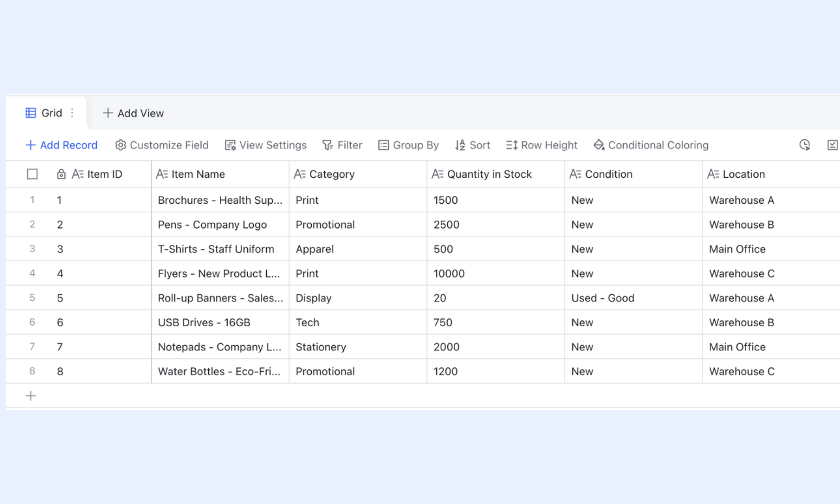
Task: Click the text type icon of Category
Action: coord(299,174)
